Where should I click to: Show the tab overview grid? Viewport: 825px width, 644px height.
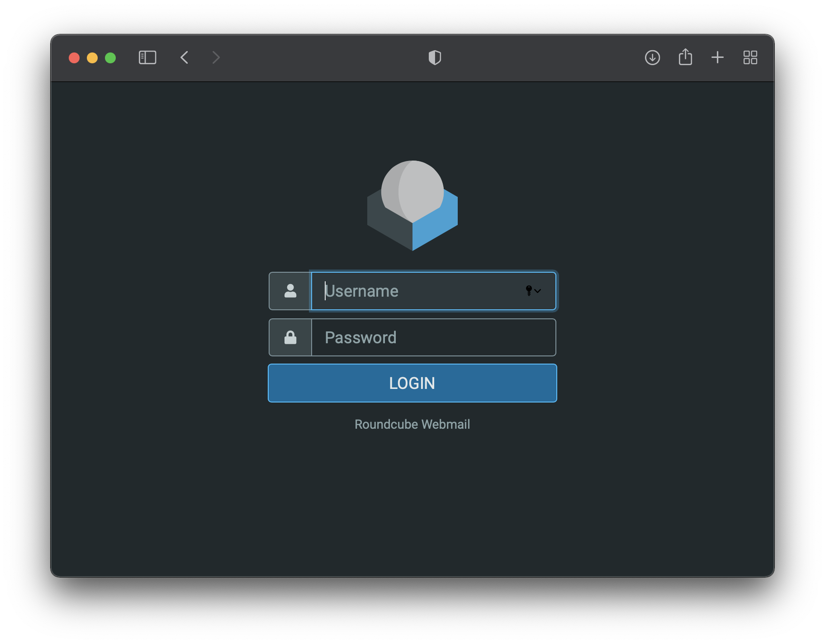[750, 57]
